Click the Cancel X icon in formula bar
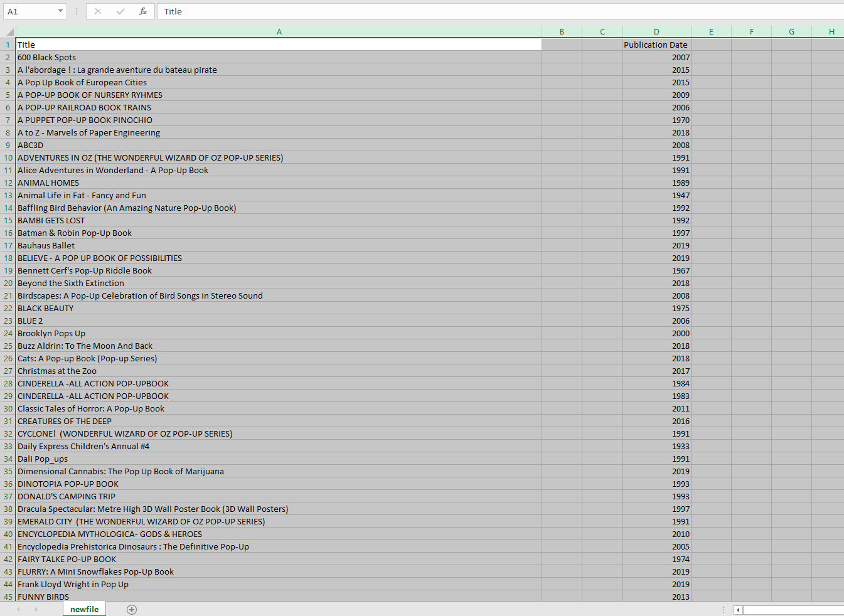This screenshot has width=844, height=616. (98, 11)
